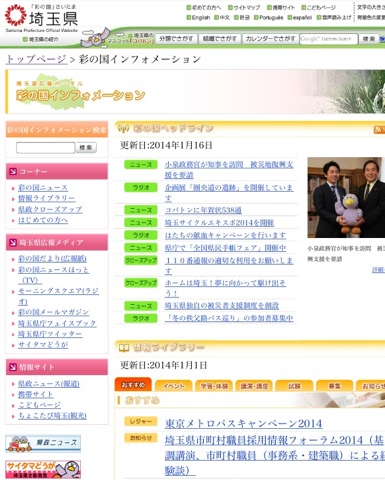Open the RSS feed icon beside headline
385x480 pixels.
[379, 130]
